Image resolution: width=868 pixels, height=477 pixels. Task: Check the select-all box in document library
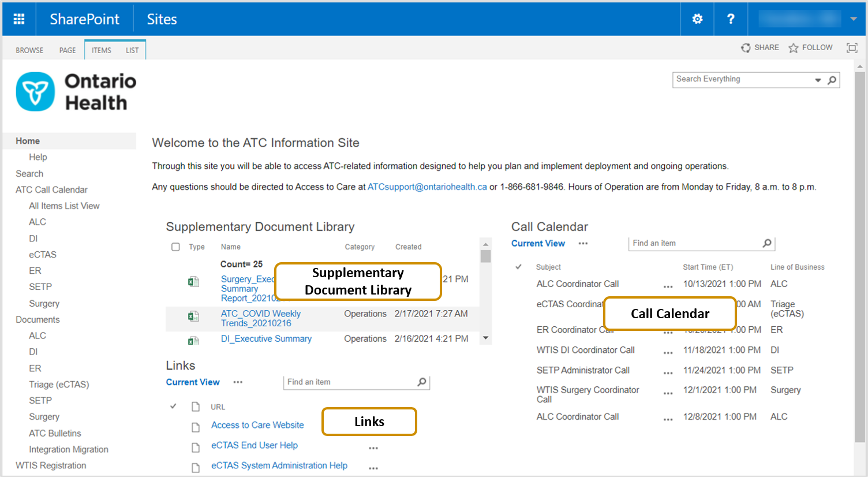pyautogui.click(x=175, y=247)
